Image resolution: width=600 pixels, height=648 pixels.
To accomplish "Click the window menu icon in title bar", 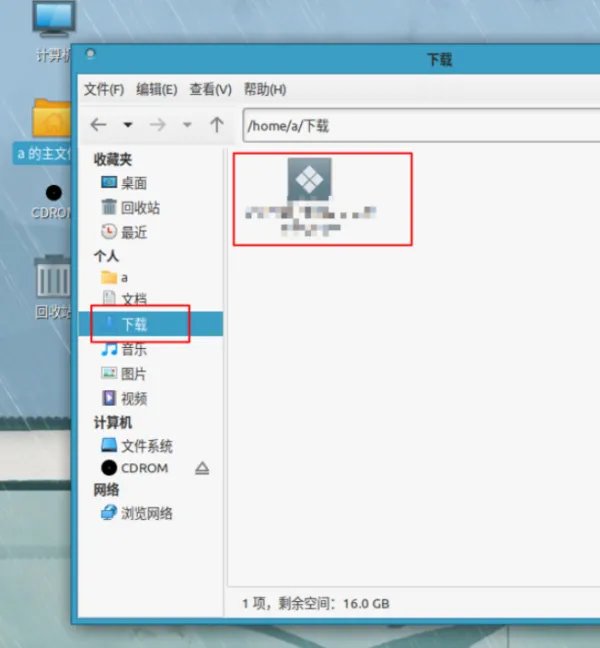I will (90, 54).
